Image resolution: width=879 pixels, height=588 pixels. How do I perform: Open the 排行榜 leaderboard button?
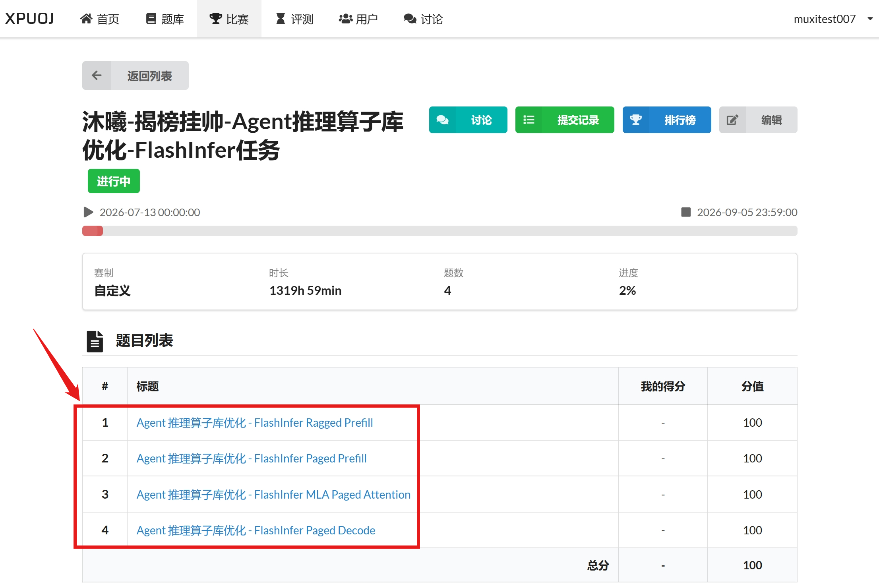[667, 120]
